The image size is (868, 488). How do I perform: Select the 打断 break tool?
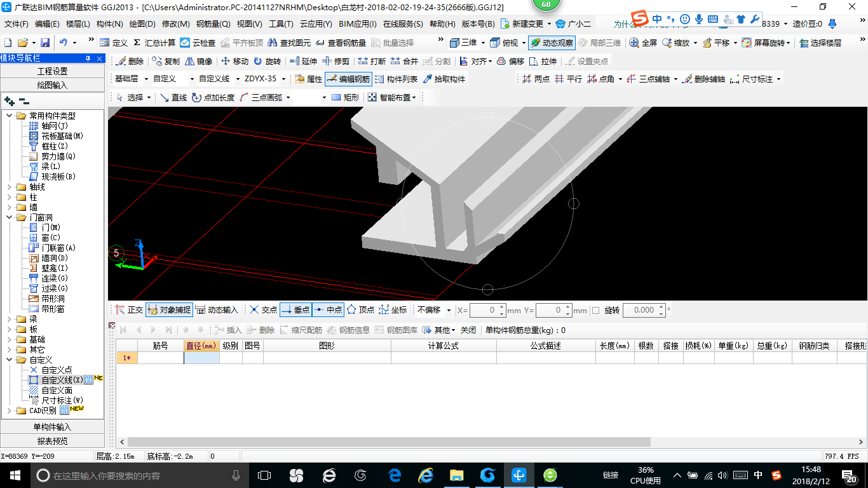[372, 61]
